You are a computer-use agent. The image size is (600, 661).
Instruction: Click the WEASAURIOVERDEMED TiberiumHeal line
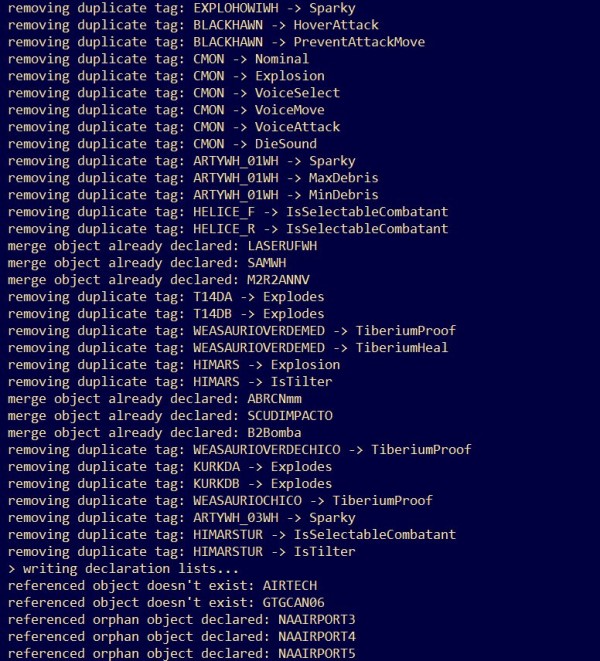click(228, 348)
